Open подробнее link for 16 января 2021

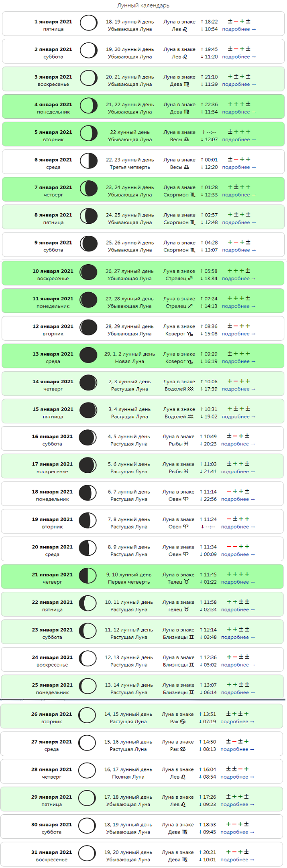pos(238,444)
